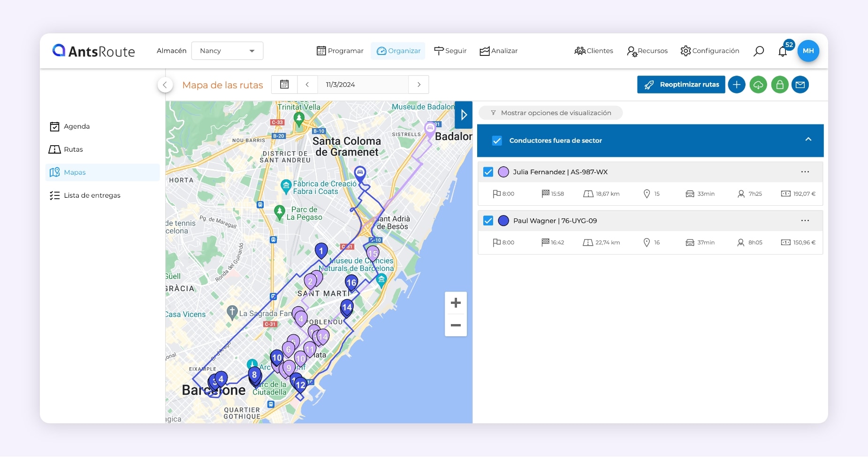Open the notifications bell showing 52 alerts
The image size is (868, 457).
(782, 51)
